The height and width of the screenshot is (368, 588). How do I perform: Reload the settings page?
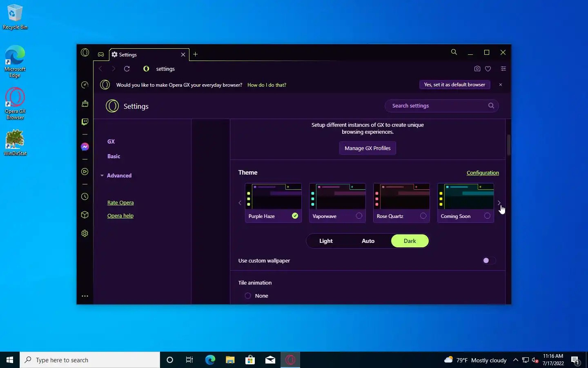tap(127, 69)
